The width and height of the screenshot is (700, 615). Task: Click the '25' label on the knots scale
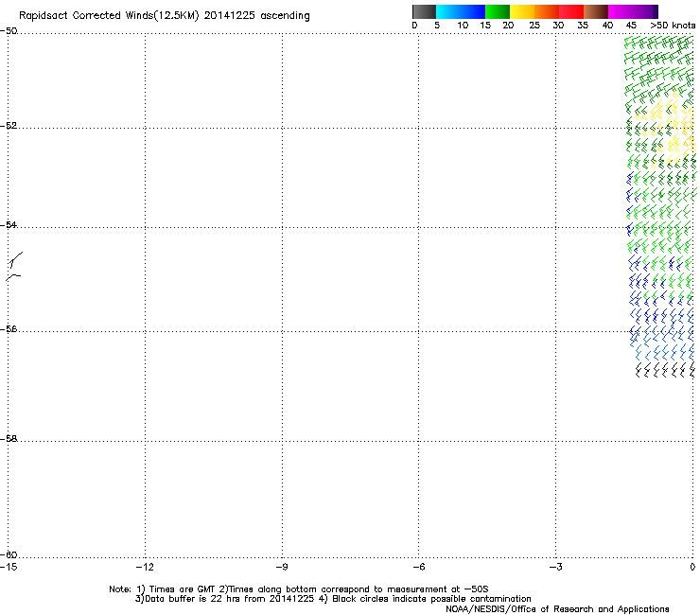point(534,26)
